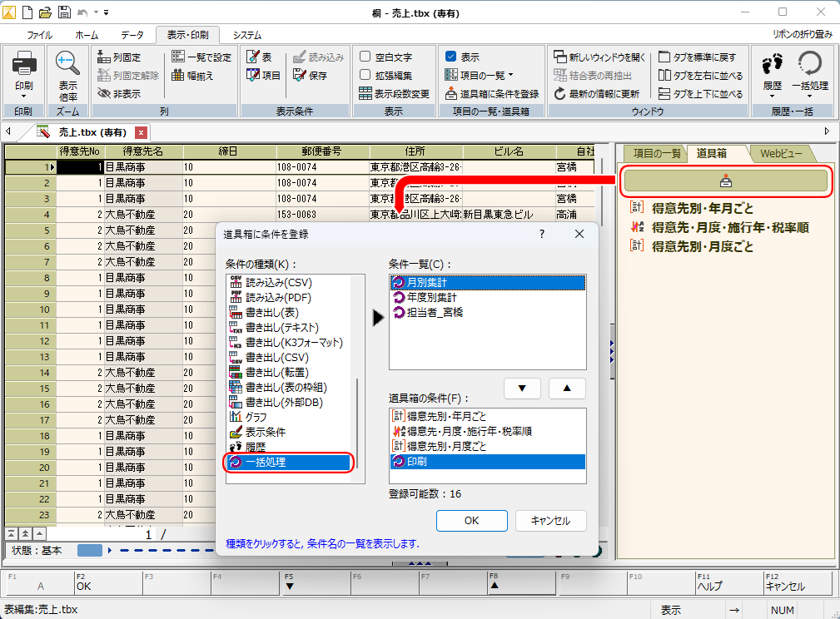Open the 表示倍率 zoom magnifier
This screenshot has height=619, width=840.
point(67,65)
